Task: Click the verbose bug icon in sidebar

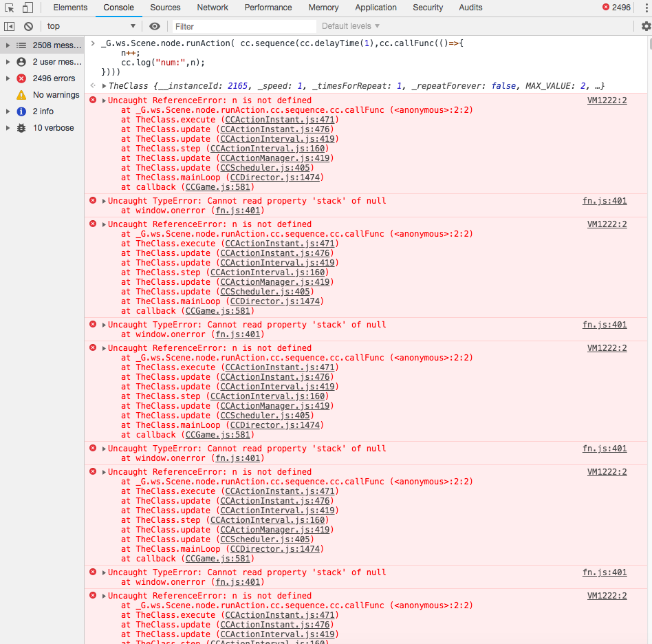Action: click(21, 128)
